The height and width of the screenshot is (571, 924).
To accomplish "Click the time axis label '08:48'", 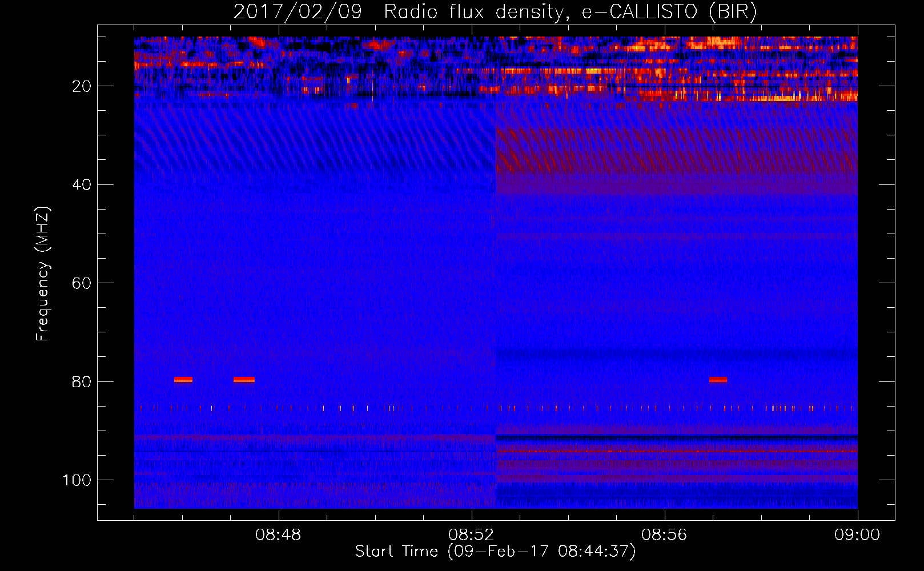I will pyautogui.click(x=278, y=535).
